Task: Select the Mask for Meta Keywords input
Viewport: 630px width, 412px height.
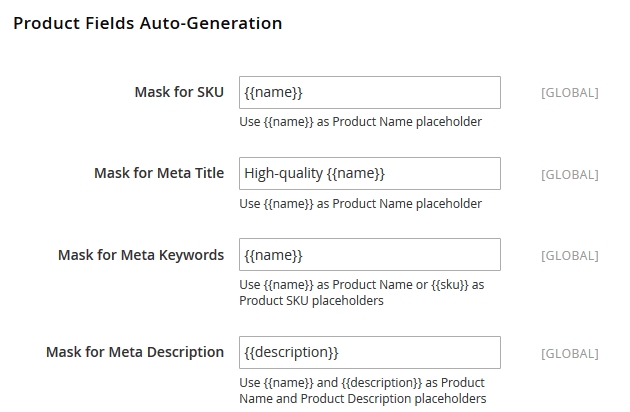Action: 369,255
